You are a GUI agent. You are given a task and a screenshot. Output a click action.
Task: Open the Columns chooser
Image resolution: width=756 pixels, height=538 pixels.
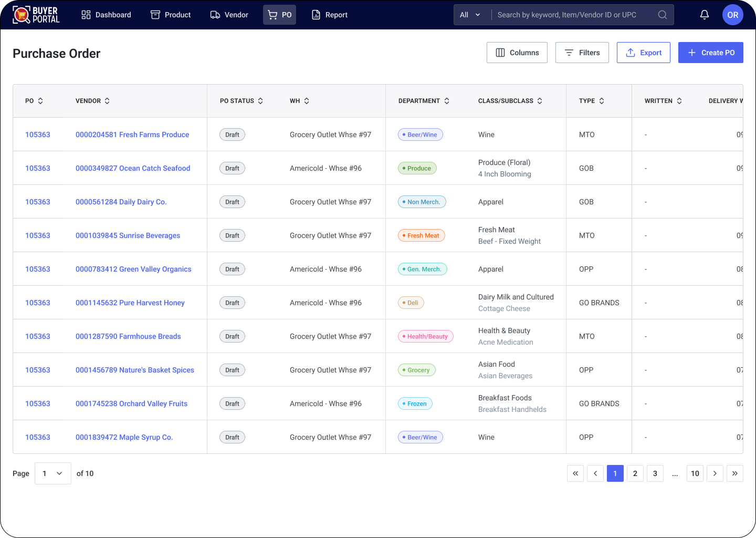coord(517,53)
